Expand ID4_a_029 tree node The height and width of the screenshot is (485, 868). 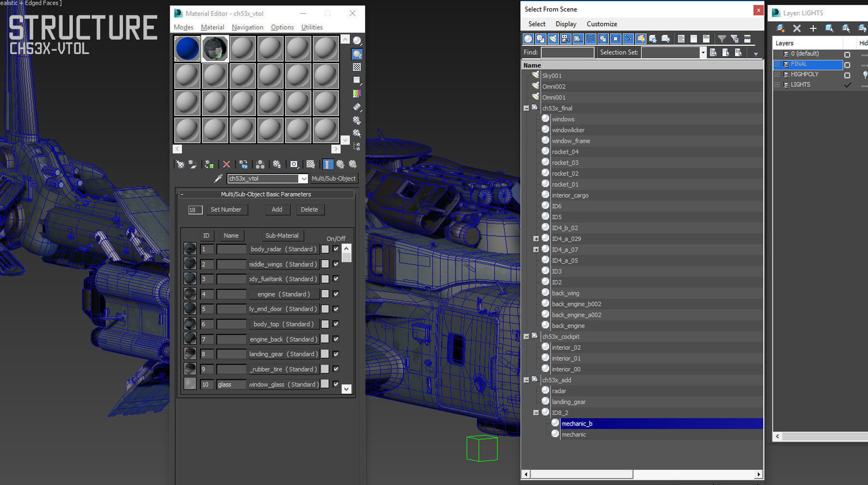pos(536,239)
